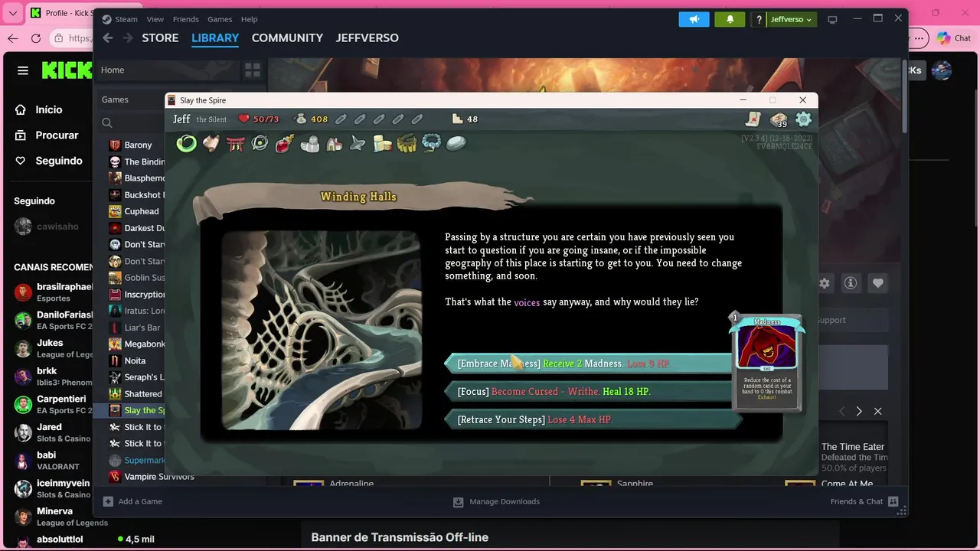Click the red potion bottle relic
The image size is (980, 551).
(x=284, y=143)
